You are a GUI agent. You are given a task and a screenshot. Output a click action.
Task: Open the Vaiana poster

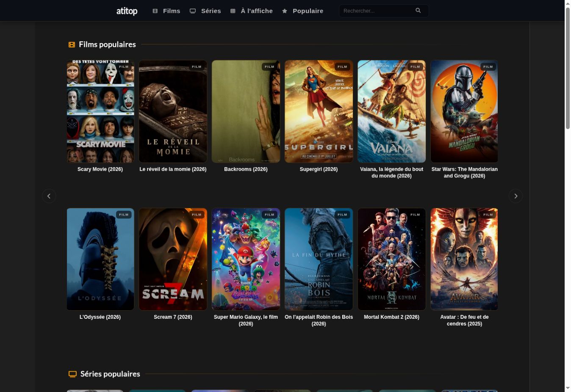pos(391,111)
